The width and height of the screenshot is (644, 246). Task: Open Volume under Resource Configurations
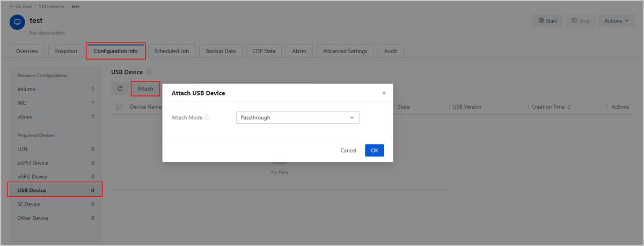point(26,89)
